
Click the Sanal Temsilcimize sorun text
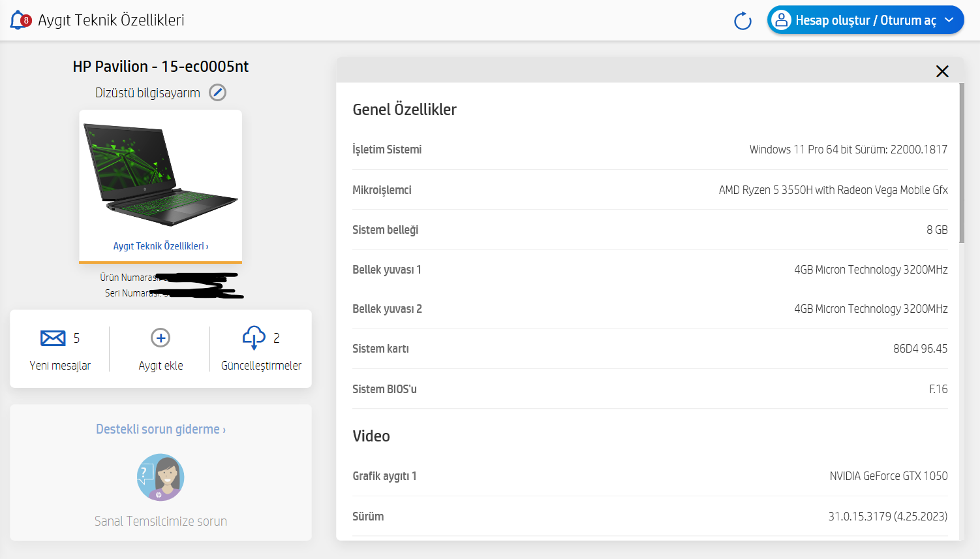pyautogui.click(x=161, y=521)
